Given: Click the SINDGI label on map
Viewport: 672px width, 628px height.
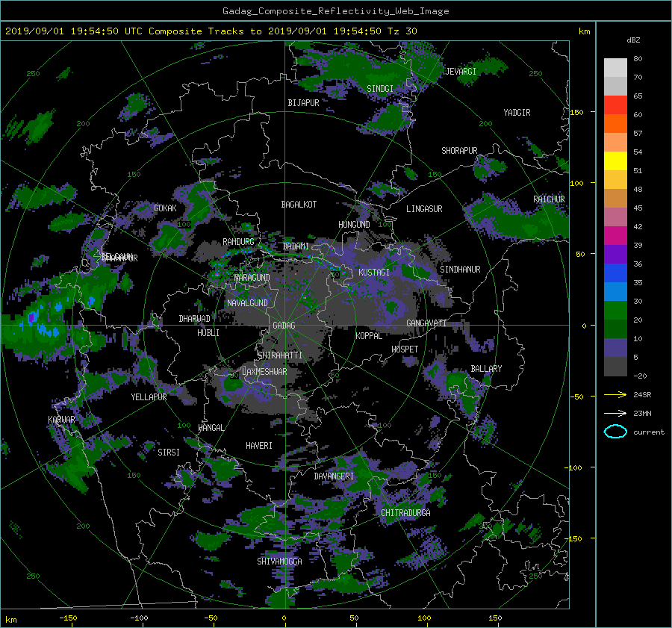Looking at the screenshot, I should [x=380, y=88].
